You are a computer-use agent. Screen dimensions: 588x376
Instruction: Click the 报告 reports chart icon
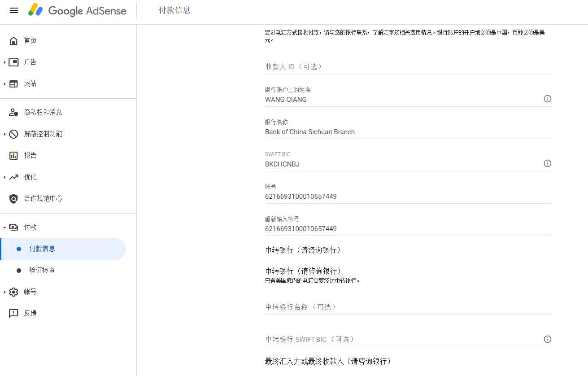click(13, 156)
